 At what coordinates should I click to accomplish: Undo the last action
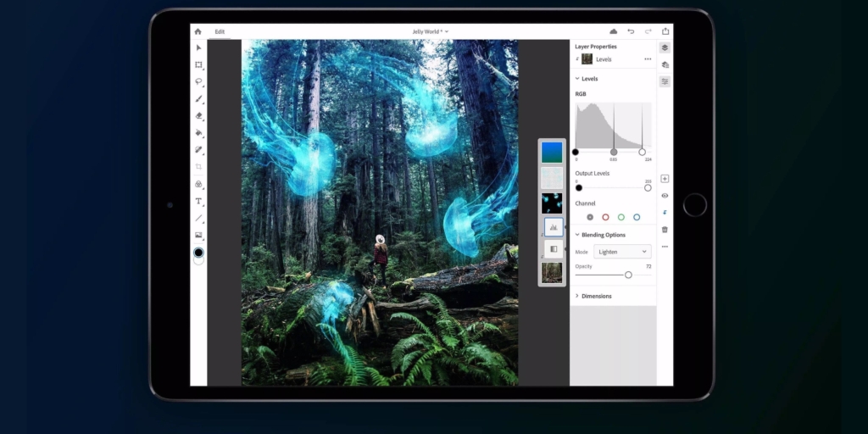pos(631,31)
